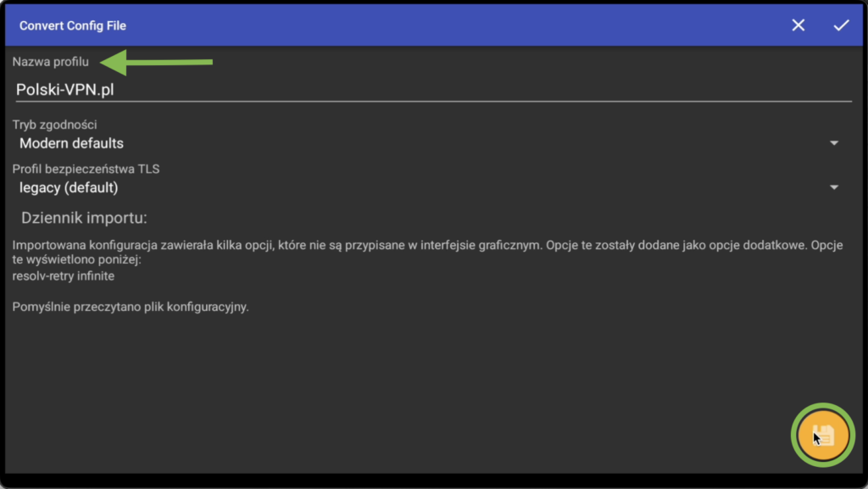
Task: Click the resolv-retry infinite log line
Action: [x=63, y=275]
